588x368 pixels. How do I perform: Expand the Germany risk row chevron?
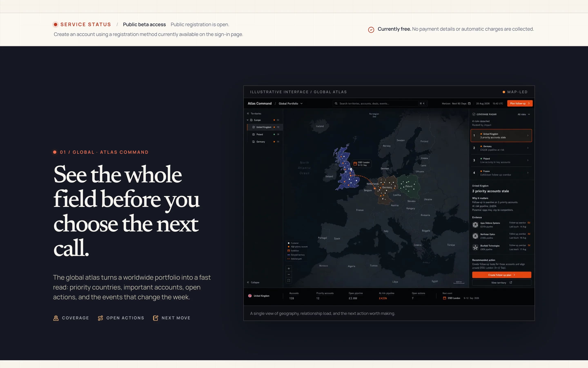click(528, 148)
